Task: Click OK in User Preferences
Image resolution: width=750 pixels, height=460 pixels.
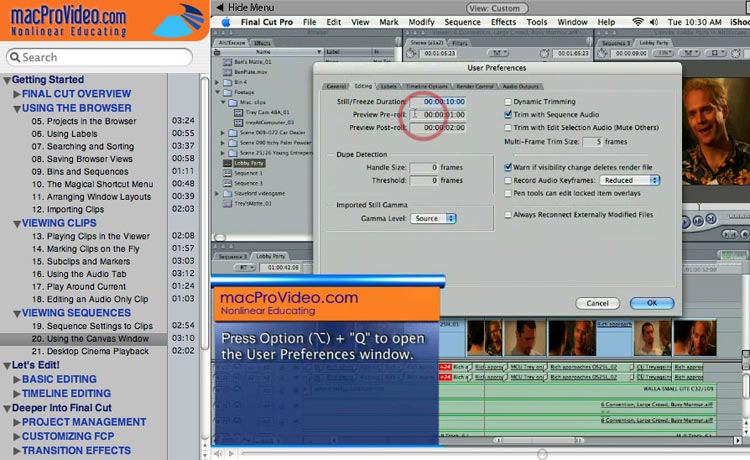Action: [652, 303]
